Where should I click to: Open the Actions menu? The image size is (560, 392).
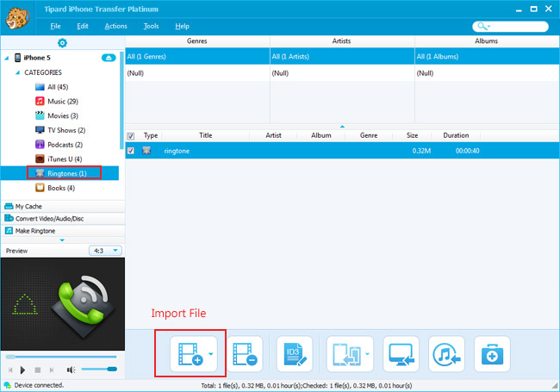click(115, 26)
